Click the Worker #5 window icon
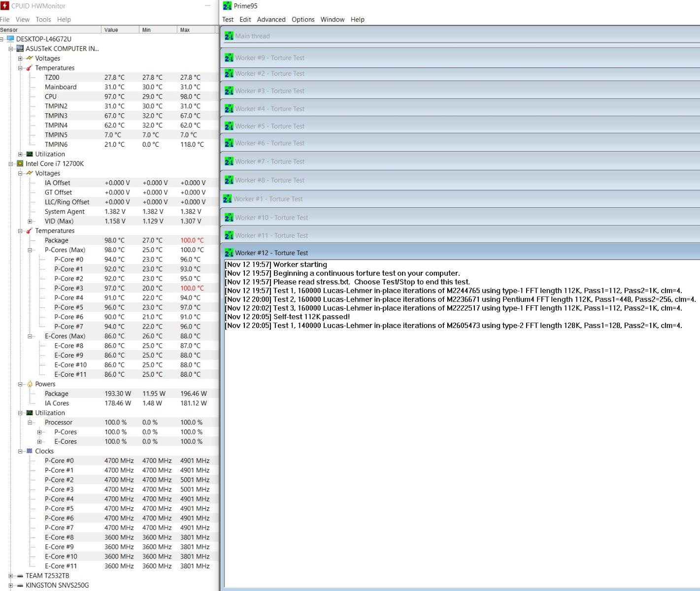Image resolution: width=700 pixels, height=591 pixels. 229,126
